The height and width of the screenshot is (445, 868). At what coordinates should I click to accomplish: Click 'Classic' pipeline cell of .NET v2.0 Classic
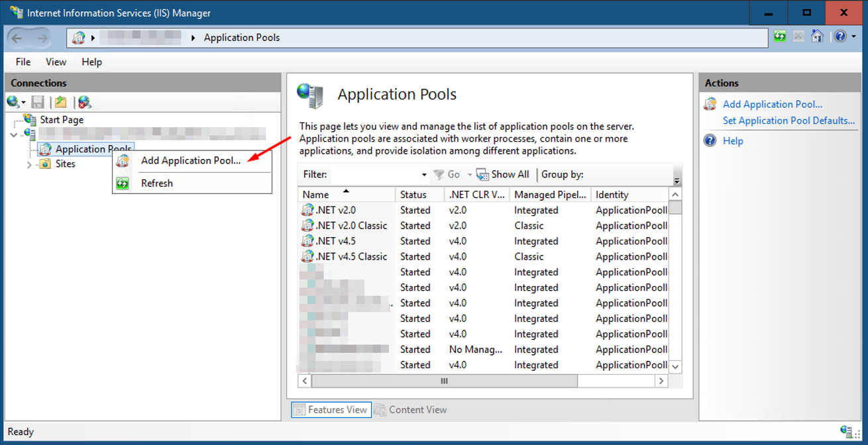pyautogui.click(x=529, y=226)
